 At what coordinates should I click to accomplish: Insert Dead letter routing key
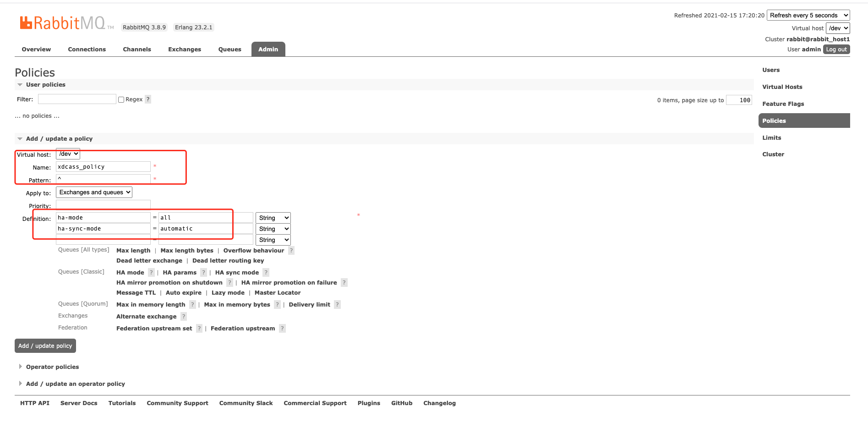(x=228, y=261)
